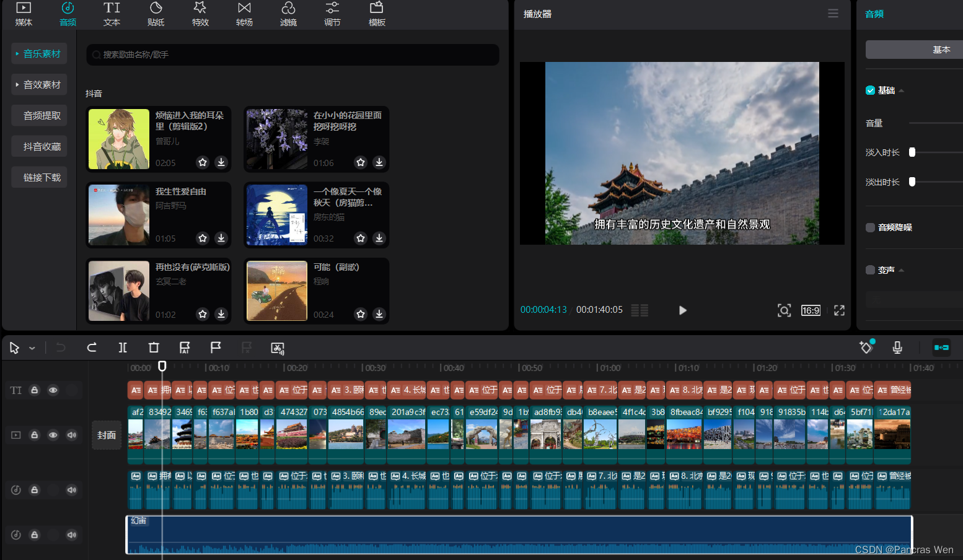The image size is (963, 560).
Task: Enable the 音频降噪 checkbox
Action: click(870, 227)
